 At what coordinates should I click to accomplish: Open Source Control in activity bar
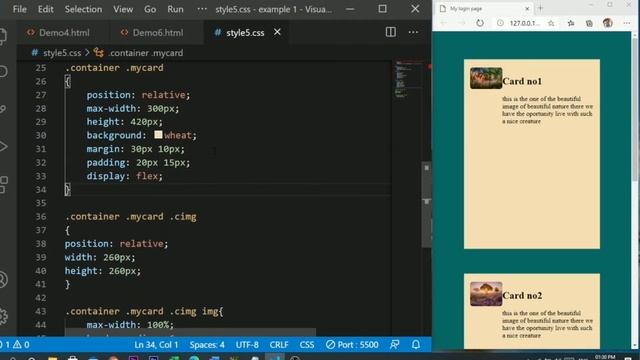[x=3, y=109]
